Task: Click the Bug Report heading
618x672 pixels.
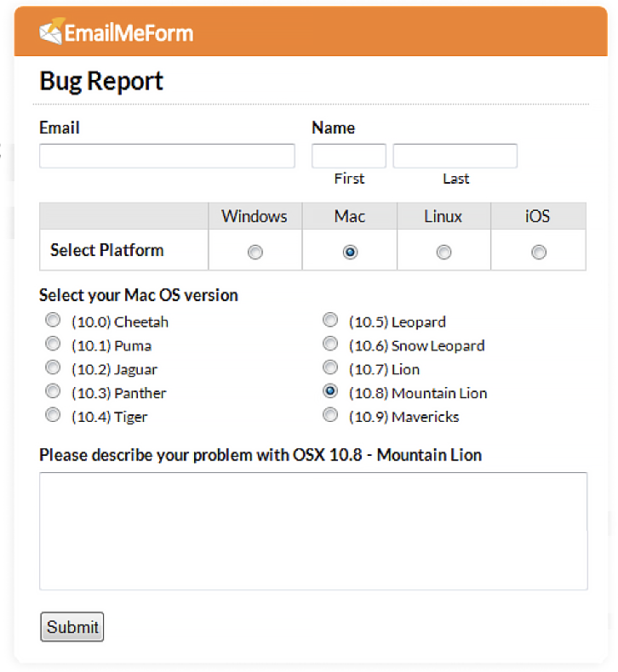Action: pyautogui.click(x=101, y=82)
